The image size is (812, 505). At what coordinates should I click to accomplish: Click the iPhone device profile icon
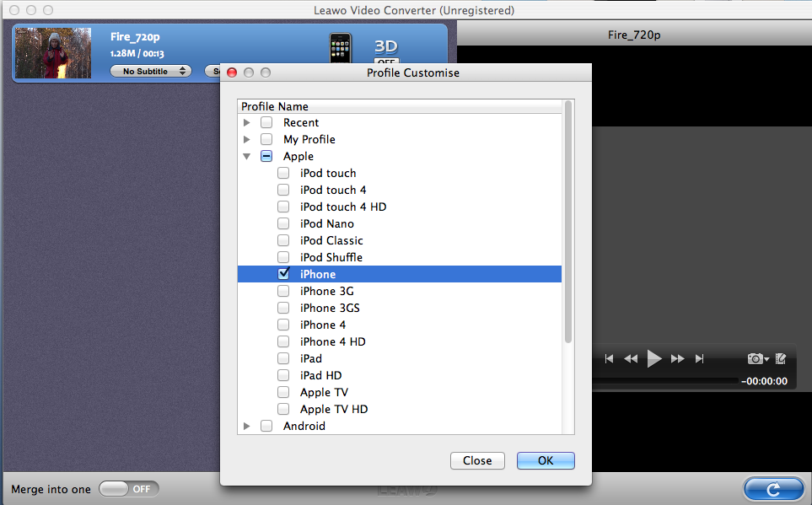click(x=341, y=48)
